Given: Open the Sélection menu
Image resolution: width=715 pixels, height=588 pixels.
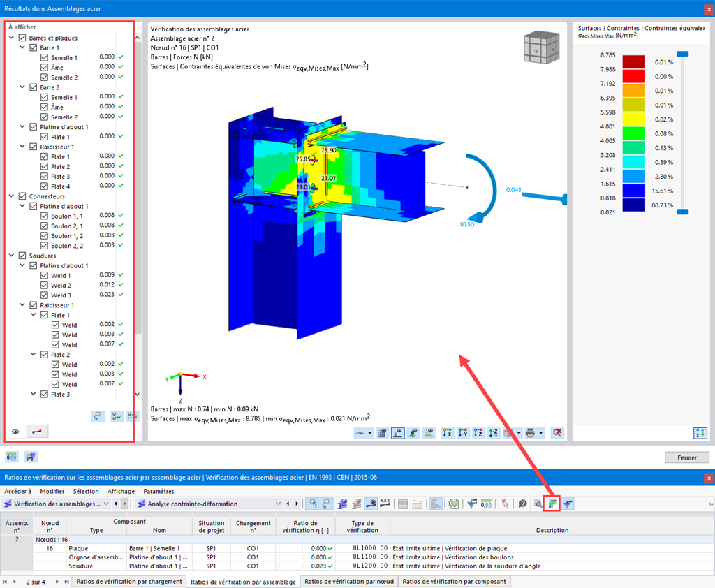Looking at the screenshot, I should [x=86, y=492].
